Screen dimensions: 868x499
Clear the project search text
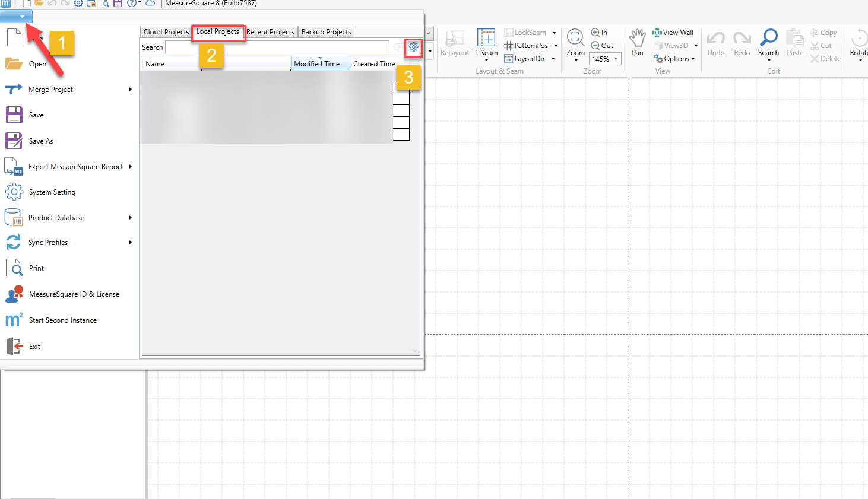398,47
